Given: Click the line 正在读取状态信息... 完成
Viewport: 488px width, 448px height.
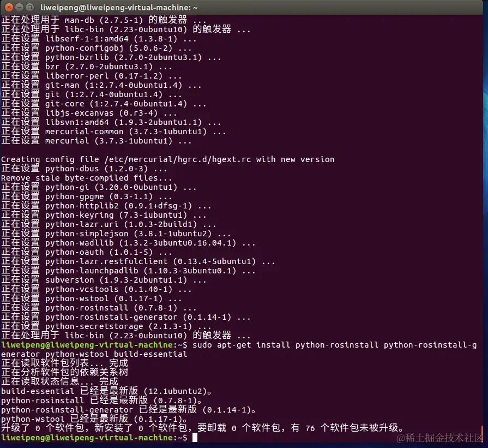Looking at the screenshot, I should point(60,381).
